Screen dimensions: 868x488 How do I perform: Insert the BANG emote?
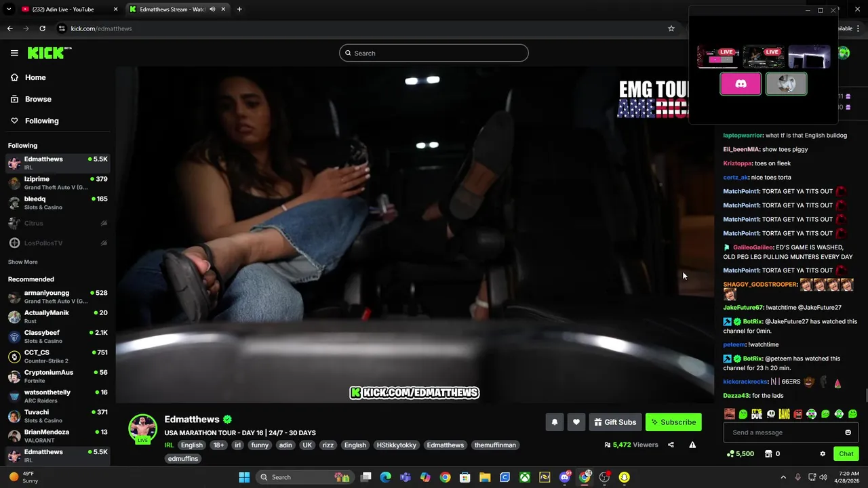(x=784, y=414)
